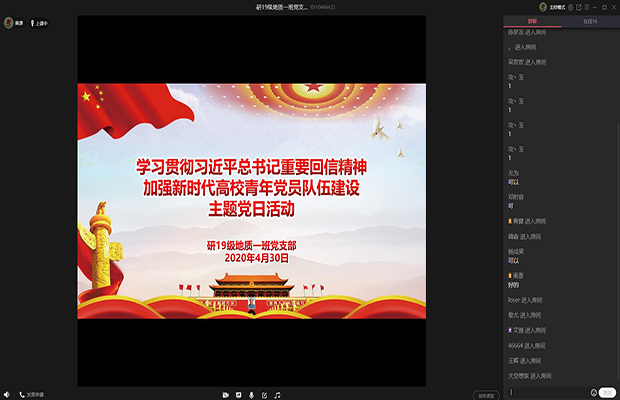Open settings gear icon in title bar
The width and height of the screenshot is (620, 400).
pos(570,6)
